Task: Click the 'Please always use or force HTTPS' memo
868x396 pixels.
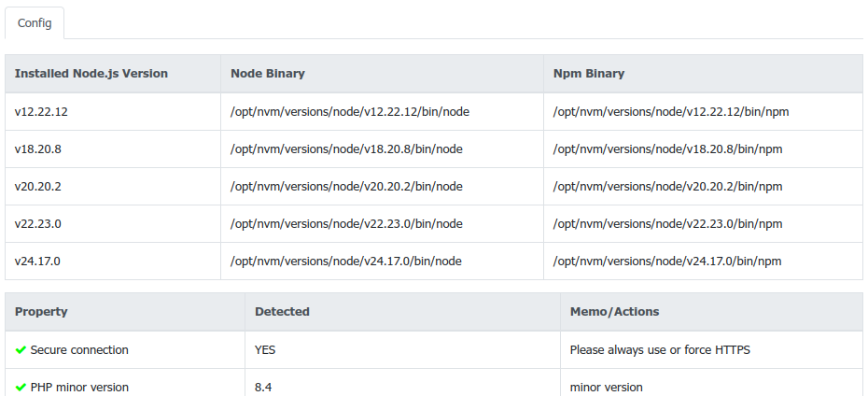Action: pos(660,350)
